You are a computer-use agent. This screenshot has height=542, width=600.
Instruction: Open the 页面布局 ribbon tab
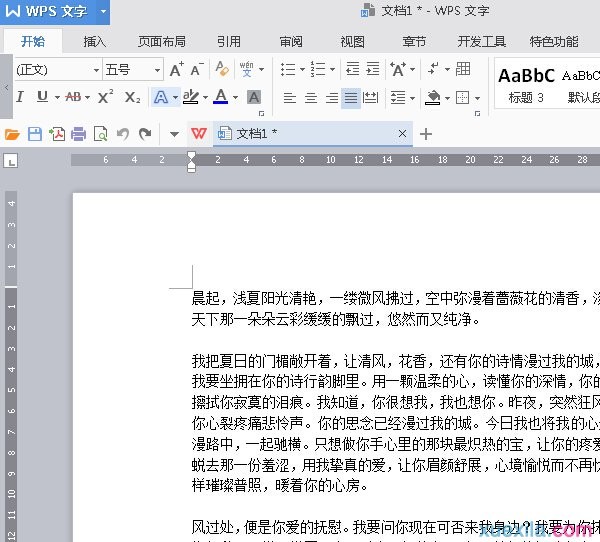click(x=161, y=42)
